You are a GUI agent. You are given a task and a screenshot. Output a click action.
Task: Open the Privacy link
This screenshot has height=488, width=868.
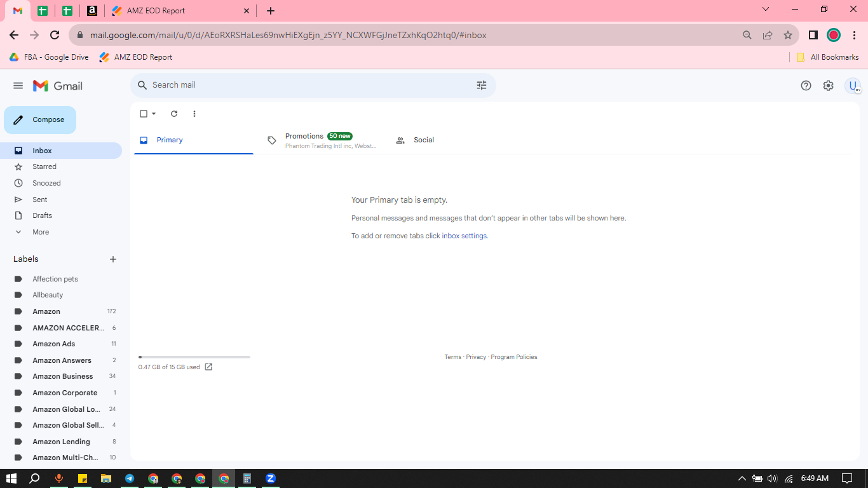coord(476,357)
